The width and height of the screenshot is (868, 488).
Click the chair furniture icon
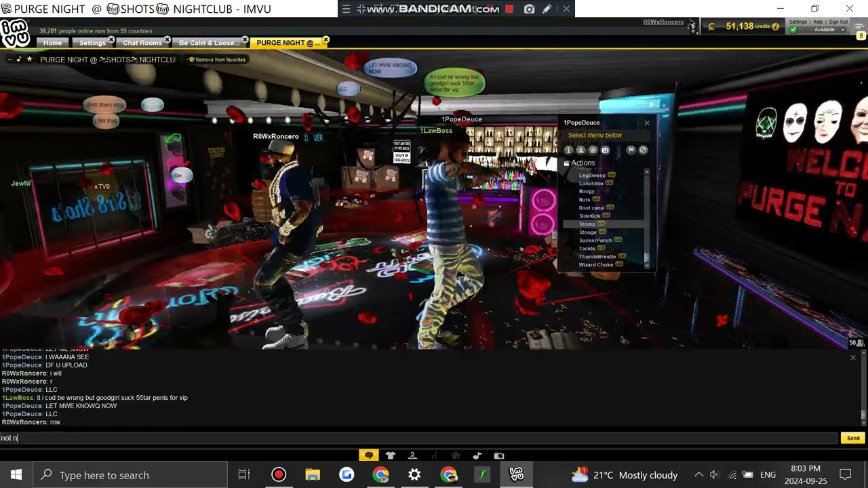[434, 455]
